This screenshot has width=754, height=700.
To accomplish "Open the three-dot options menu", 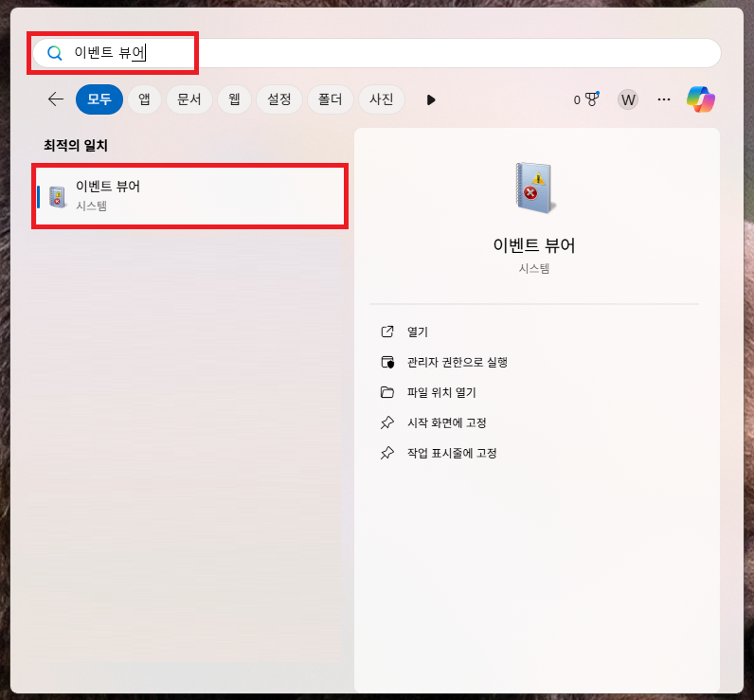I will (x=664, y=99).
